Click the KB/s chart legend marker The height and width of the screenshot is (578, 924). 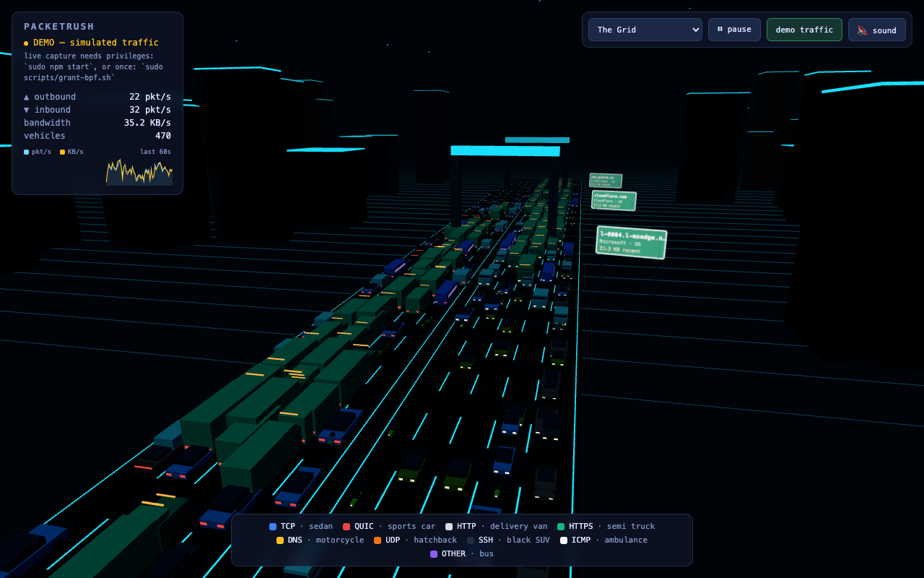[x=62, y=152]
